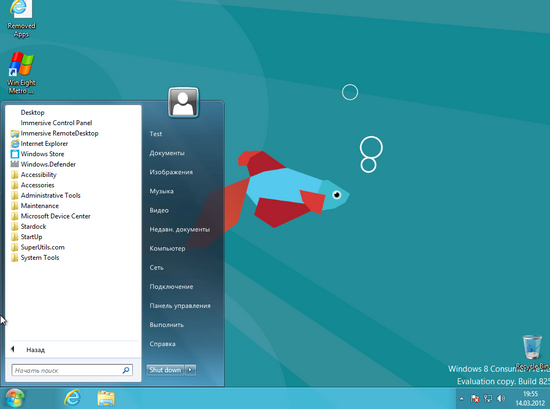Click the clock and date in the tray

(x=530, y=398)
